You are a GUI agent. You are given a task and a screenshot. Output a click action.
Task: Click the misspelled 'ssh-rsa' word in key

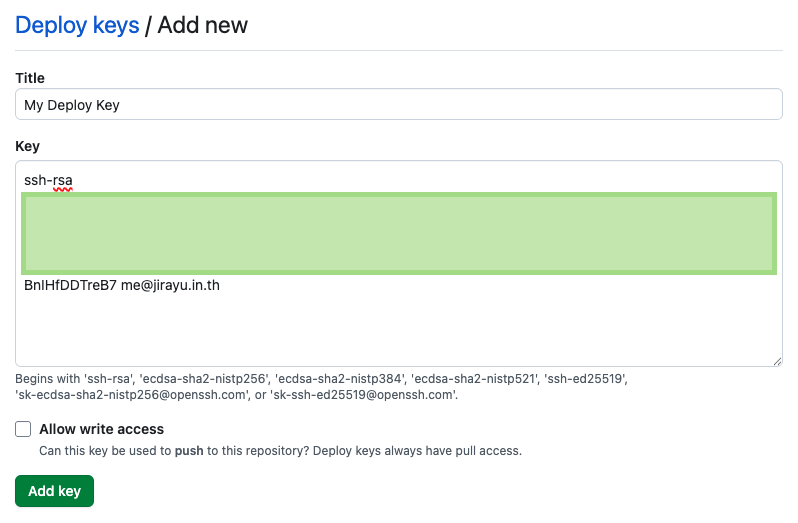click(48, 181)
